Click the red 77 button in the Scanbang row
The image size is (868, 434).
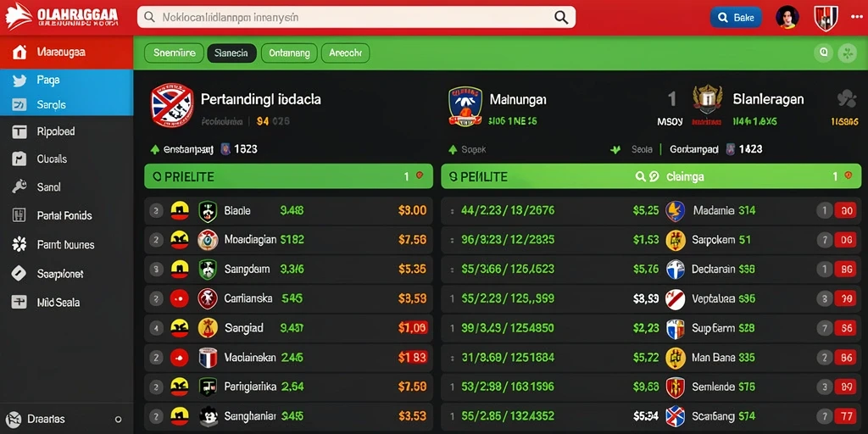[845, 416]
